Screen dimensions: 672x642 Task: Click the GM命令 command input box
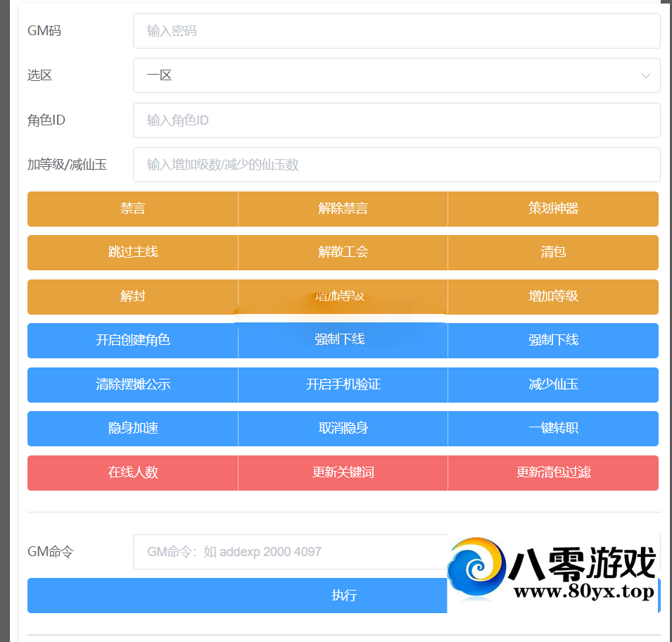(x=289, y=552)
